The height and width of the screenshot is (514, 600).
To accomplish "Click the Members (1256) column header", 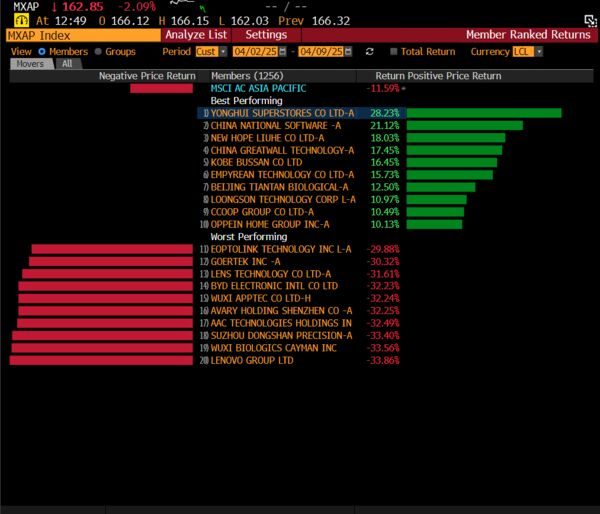I will [247, 76].
